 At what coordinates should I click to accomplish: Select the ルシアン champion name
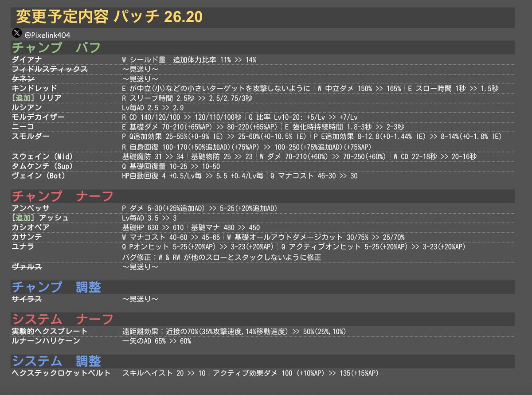[x=27, y=108]
